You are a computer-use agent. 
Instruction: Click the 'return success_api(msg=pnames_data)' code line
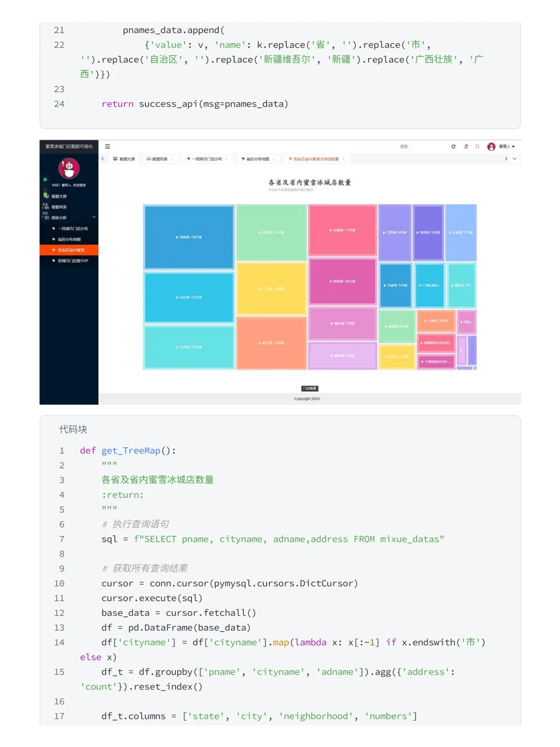coord(195,104)
